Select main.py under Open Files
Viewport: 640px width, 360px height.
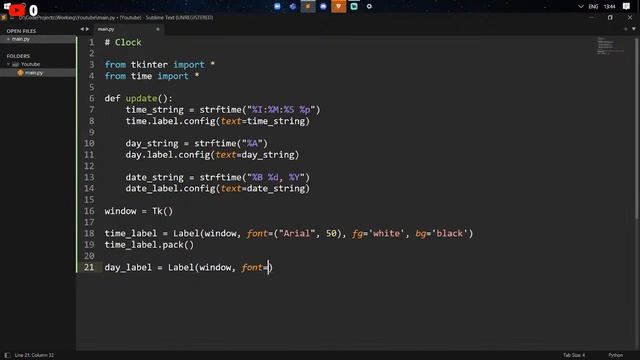tap(21, 39)
